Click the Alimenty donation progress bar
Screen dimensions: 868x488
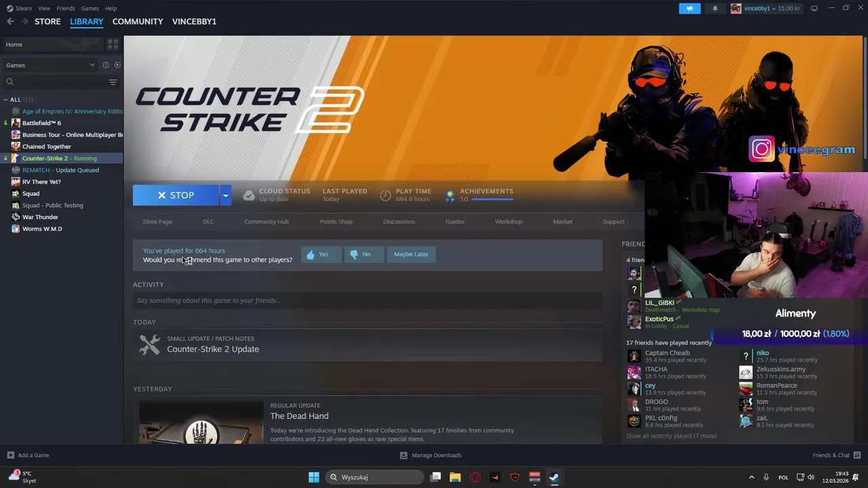pyautogui.click(x=790, y=334)
